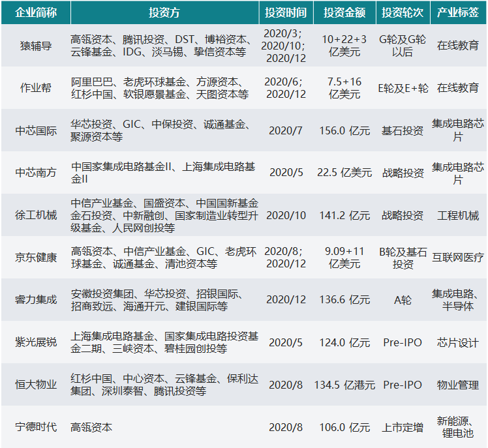Click 在线教育 tag in 作业帮 row
Image resolution: width=488 pixels, height=448 pixels.
(458, 88)
